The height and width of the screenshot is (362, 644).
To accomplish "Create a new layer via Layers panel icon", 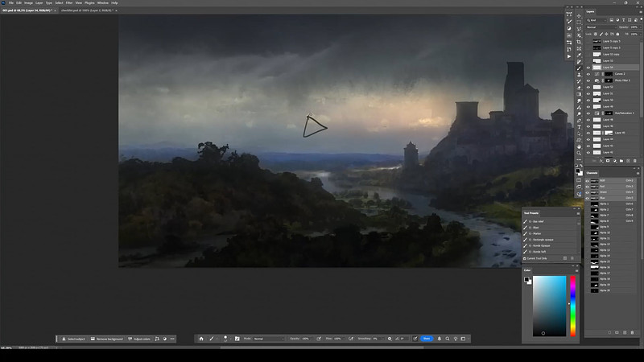I will click(628, 161).
